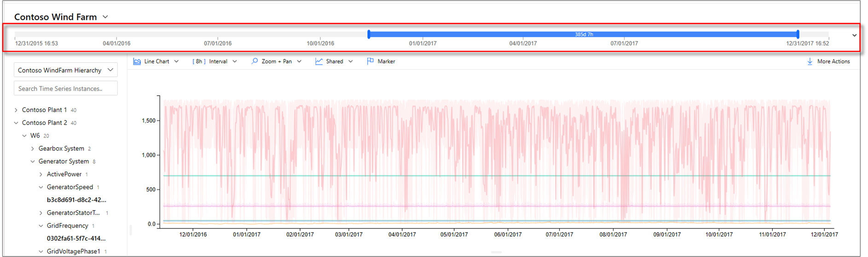Click the Marker flag icon
Image resolution: width=868 pixels, height=257 pixels.
pos(370,61)
